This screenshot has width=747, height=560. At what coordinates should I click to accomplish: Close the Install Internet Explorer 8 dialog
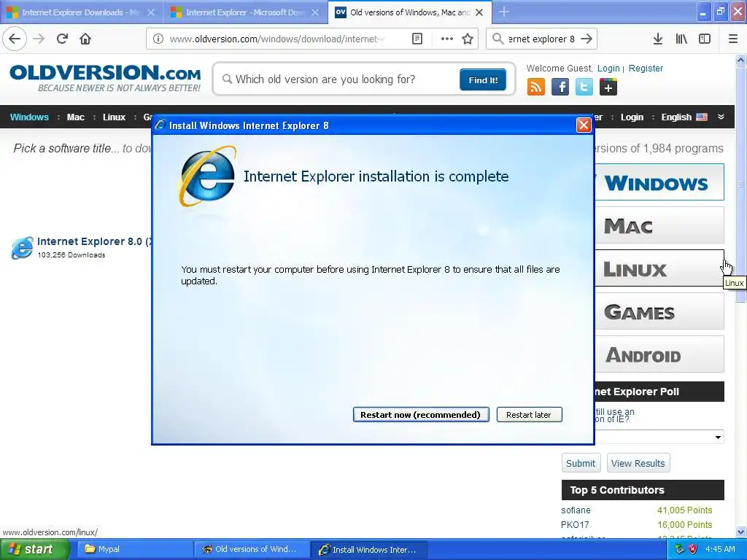coord(584,125)
